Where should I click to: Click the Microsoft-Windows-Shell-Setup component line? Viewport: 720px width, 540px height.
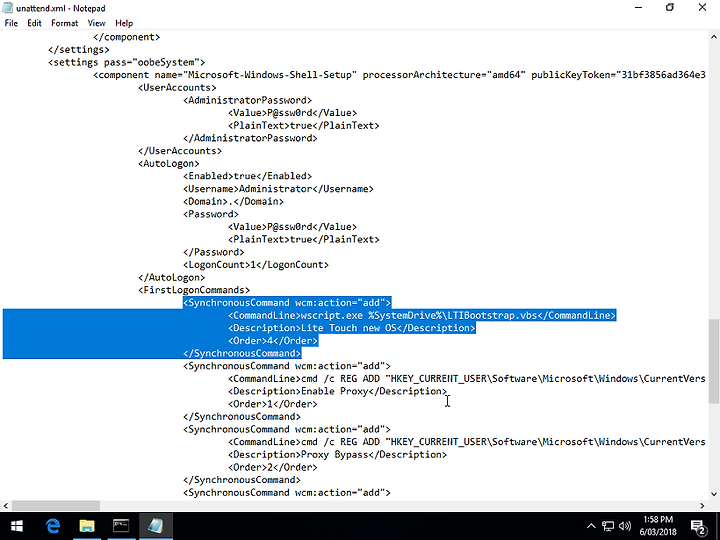(399, 75)
